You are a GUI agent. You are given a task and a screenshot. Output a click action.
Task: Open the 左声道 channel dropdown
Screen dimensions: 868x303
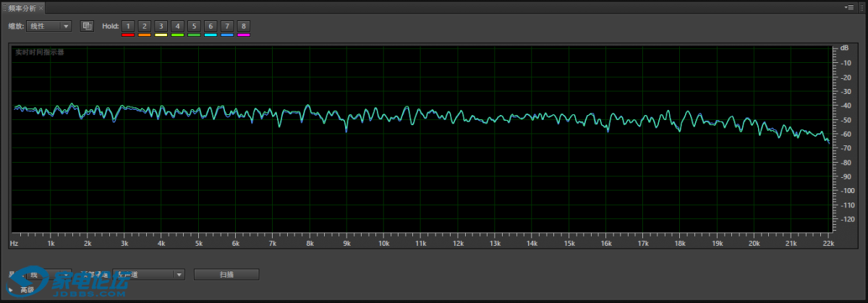[148, 275]
